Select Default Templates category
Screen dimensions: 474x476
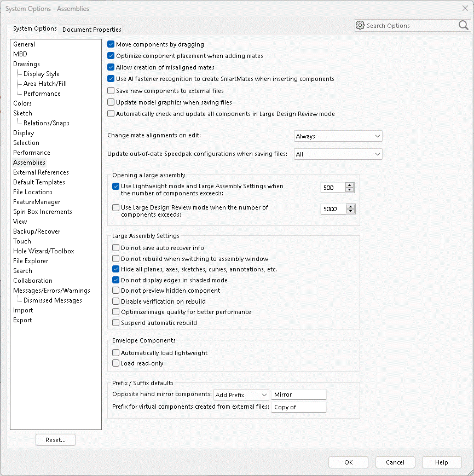click(39, 182)
